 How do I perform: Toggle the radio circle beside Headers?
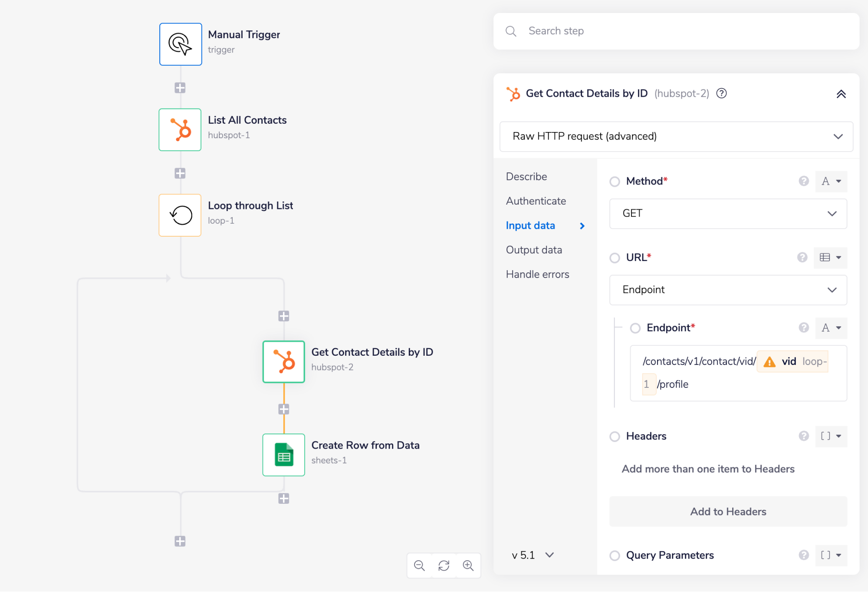point(615,437)
